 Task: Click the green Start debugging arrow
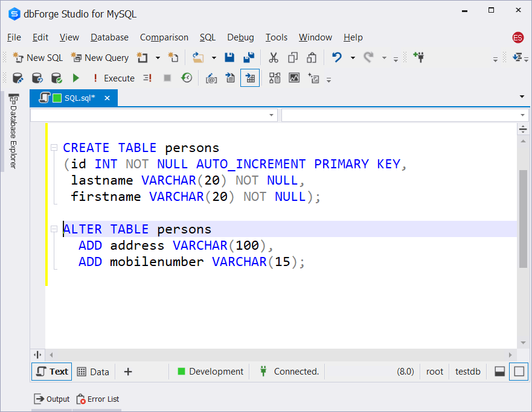[76, 78]
